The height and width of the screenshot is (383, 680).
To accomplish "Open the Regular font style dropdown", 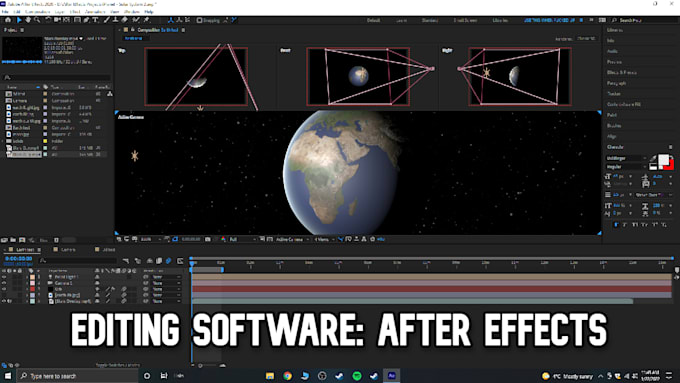I will coord(626,167).
